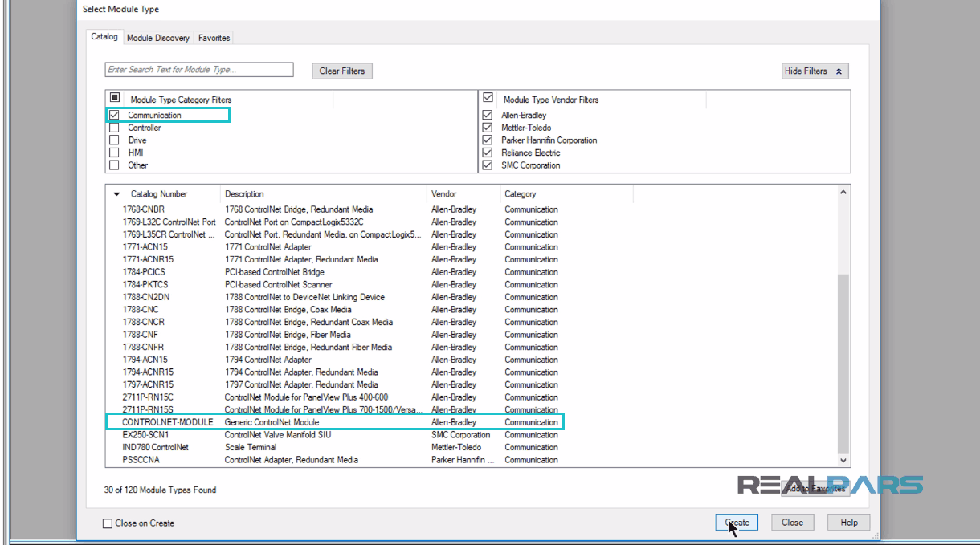980x545 pixels.
Task: Click the module list scrollbar thumb
Action: click(x=843, y=363)
